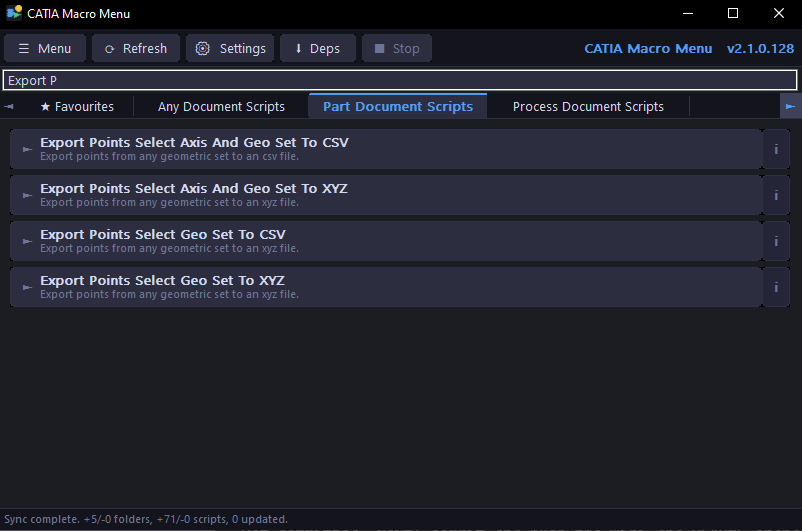The height and width of the screenshot is (531, 802).
Task: Click the left tab-scroll arrow
Action: click(9, 106)
